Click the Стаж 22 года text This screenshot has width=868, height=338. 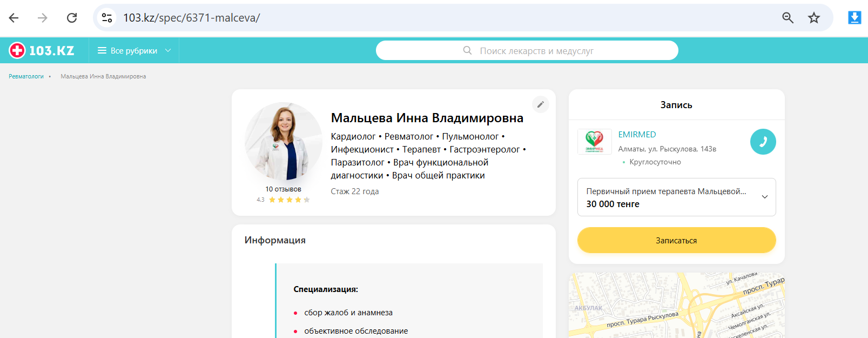355,191
